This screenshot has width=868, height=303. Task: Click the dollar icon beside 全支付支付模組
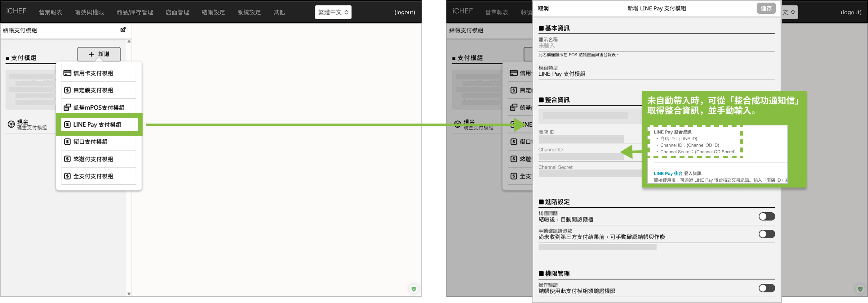click(67, 176)
